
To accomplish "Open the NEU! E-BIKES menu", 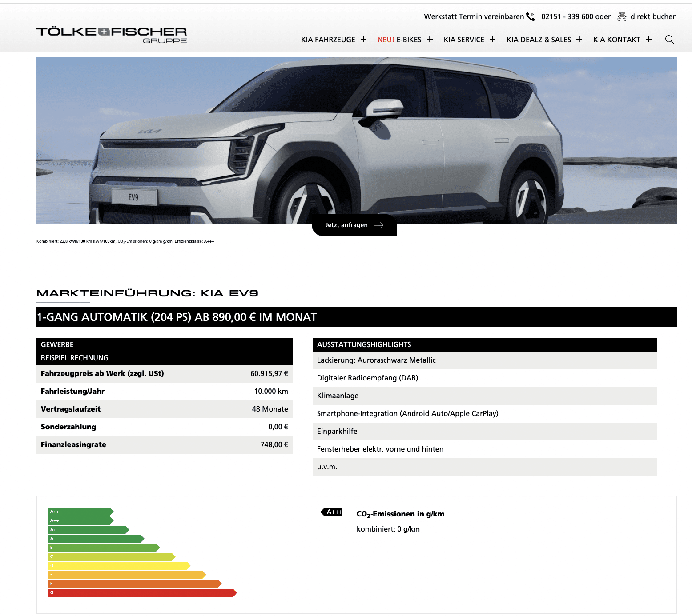I will [x=399, y=40].
